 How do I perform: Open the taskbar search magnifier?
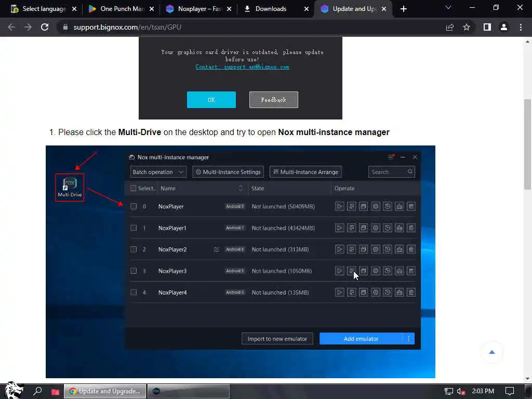[x=37, y=391]
